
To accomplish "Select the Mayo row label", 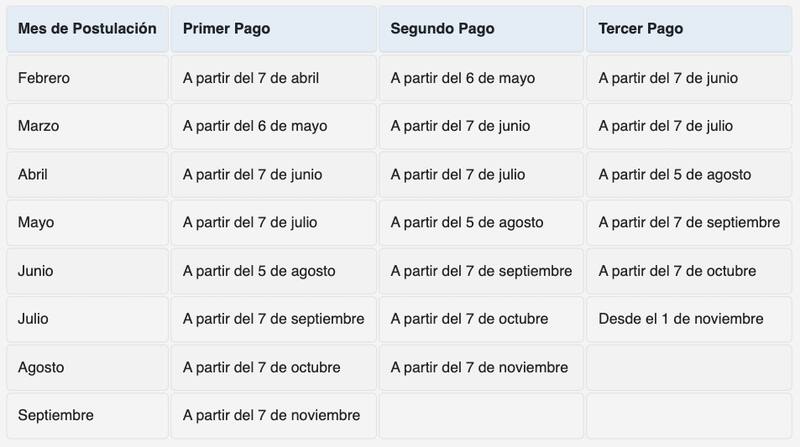I will pyautogui.click(x=87, y=222).
